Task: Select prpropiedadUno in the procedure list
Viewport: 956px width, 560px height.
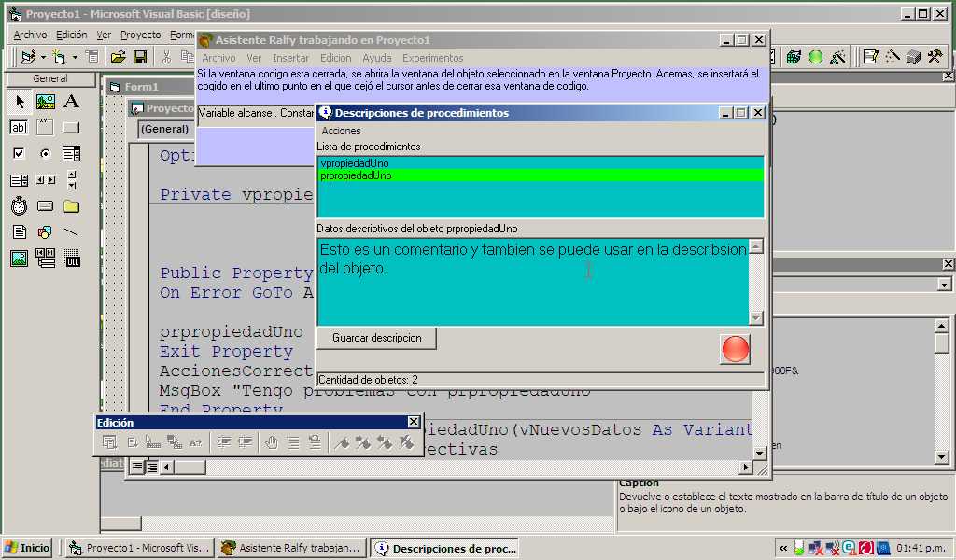Action: coord(541,175)
